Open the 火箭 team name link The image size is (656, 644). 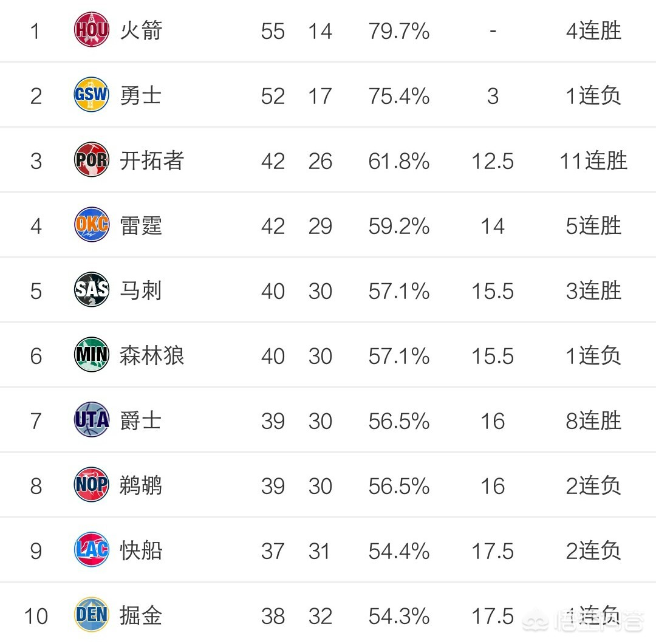tap(141, 30)
